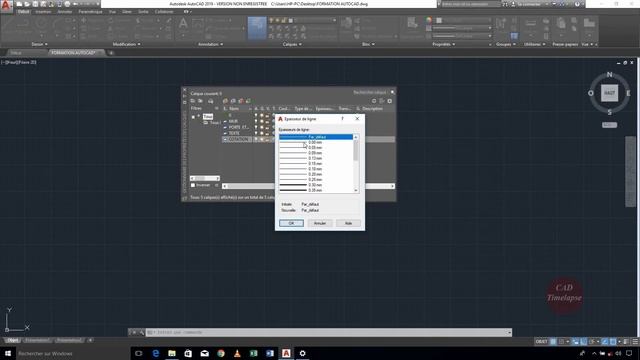Click Annuler in lineweight dialog
Image resolution: width=640 pixels, height=360 pixels.
pos(320,223)
